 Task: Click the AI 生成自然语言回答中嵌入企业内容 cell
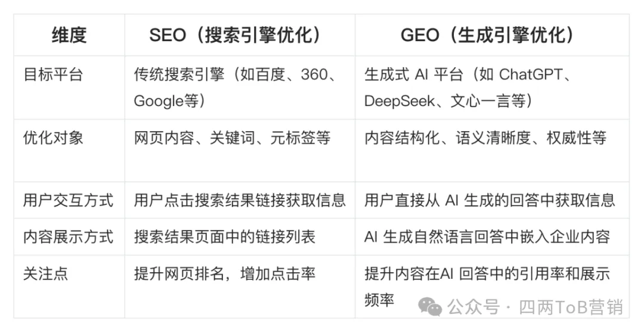492,236
